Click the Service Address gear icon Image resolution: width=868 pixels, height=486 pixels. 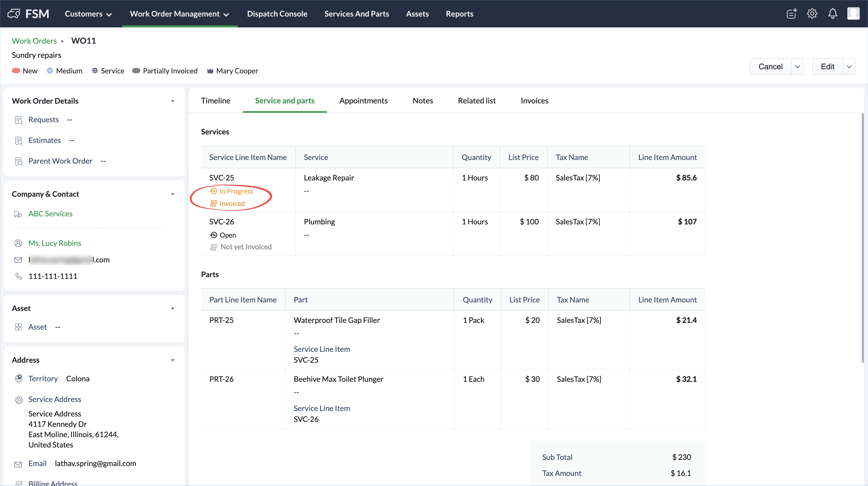coord(19,400)
